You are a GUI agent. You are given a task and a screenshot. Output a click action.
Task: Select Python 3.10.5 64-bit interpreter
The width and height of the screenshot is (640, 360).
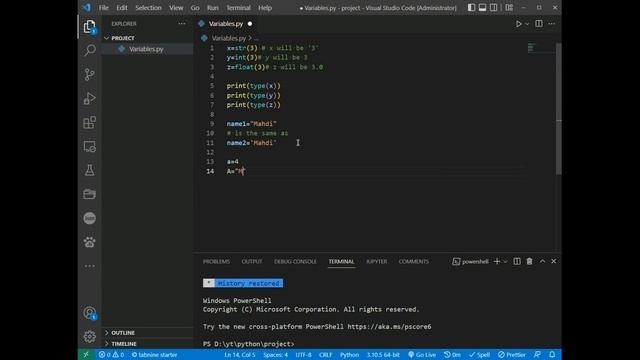383,355
